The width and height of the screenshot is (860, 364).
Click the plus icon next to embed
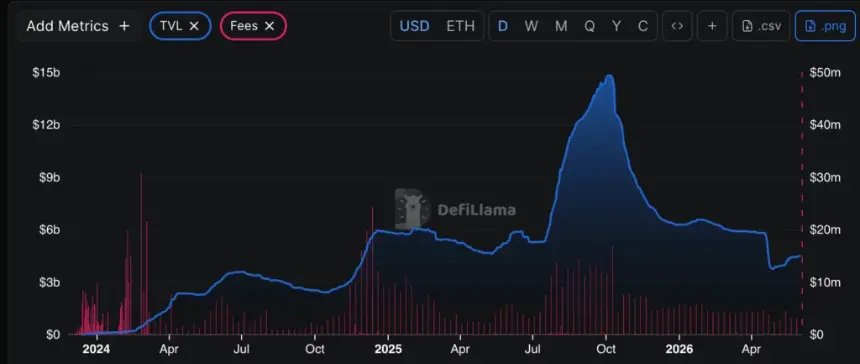click(712, 26)
